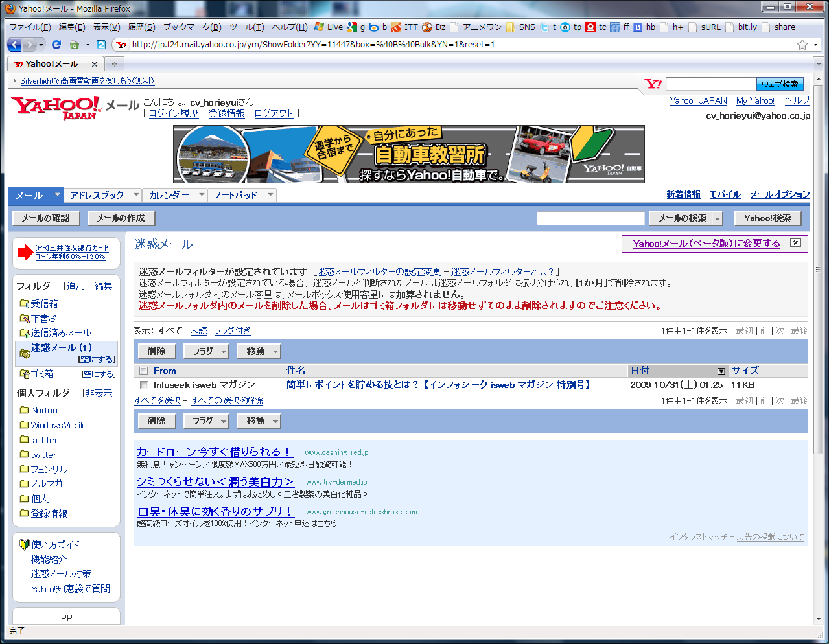Open the share bookmark
The width and height of the screenshot is (829, 644).
[x=778, y=27]
